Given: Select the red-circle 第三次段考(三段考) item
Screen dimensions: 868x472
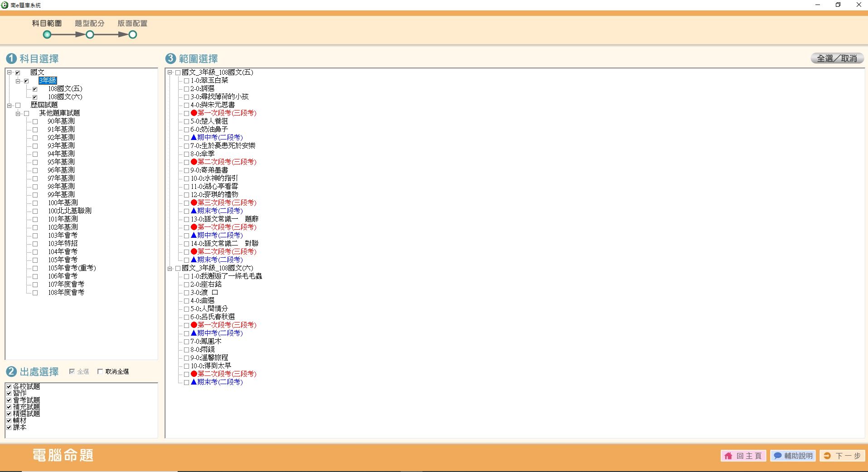Looking at the screenshot, I should (x=226, y=202).
